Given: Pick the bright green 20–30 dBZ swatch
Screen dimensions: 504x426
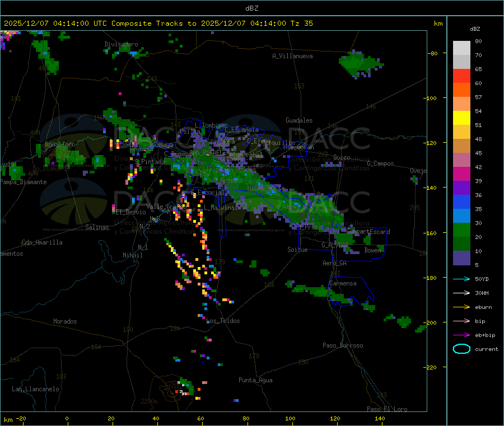Looking at the screenshot, I should click(x=461, y=230).
